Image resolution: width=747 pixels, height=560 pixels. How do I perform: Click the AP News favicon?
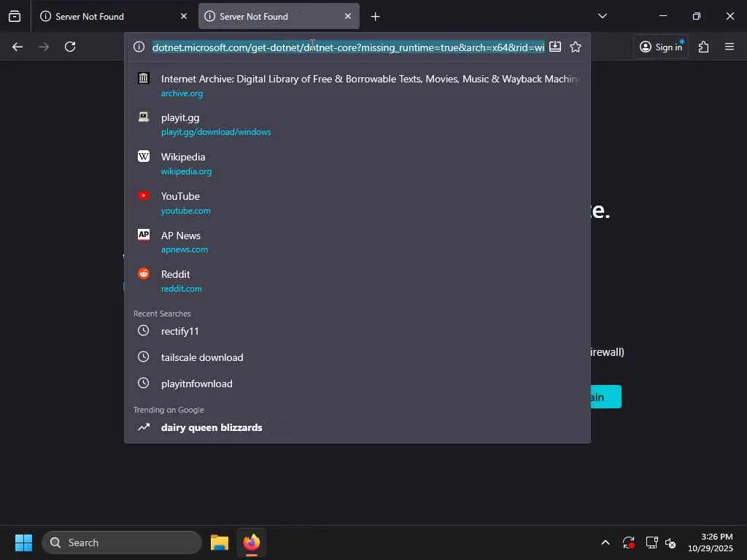(x=144, y=235)
